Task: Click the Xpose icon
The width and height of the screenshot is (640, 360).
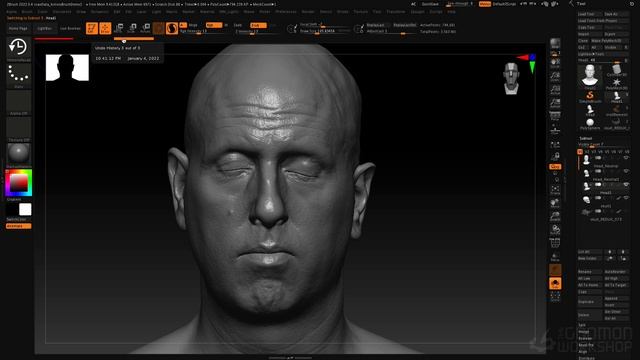Action: click(x=555, y=297)
